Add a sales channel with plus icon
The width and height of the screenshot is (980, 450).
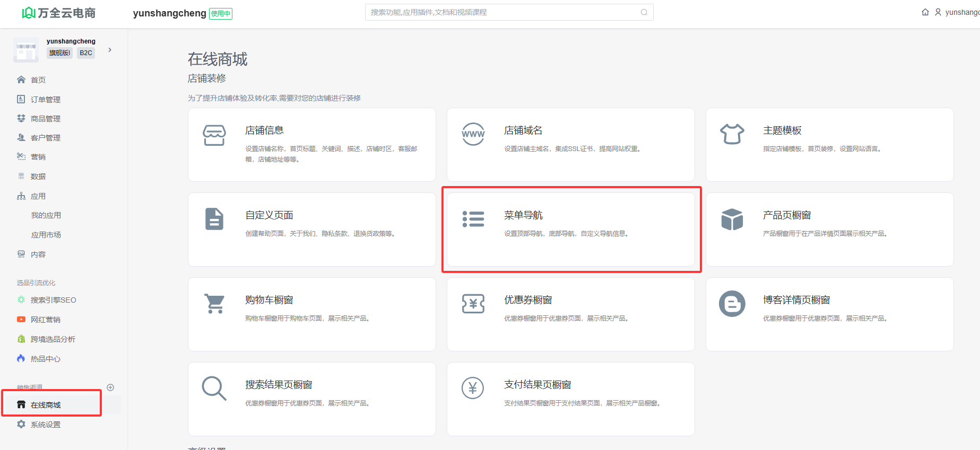[110, 387]
